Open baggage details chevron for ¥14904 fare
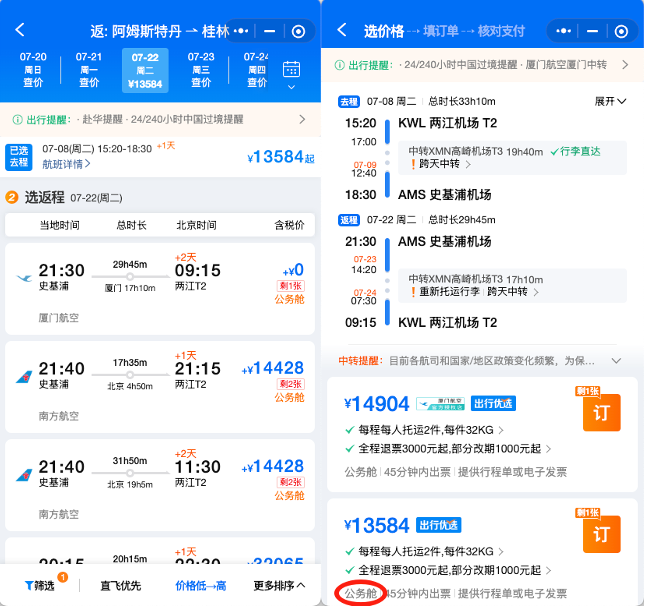This screenshot has width=646, height=606. [x=501, y=431]
